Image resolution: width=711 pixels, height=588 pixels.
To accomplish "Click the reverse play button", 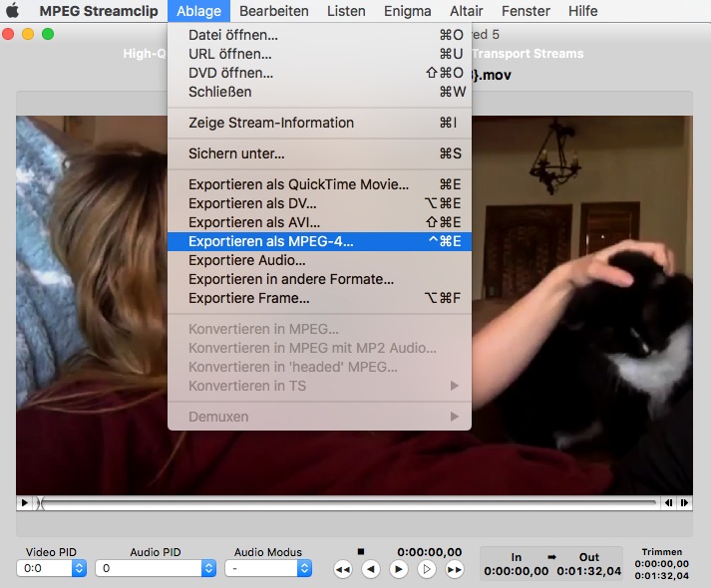I will pos(371,569).
